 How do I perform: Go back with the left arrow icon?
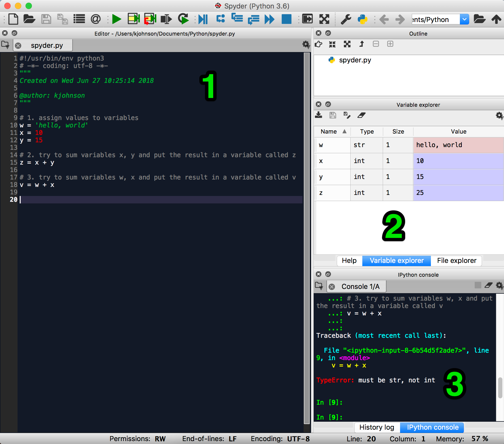tap(384, 19)
